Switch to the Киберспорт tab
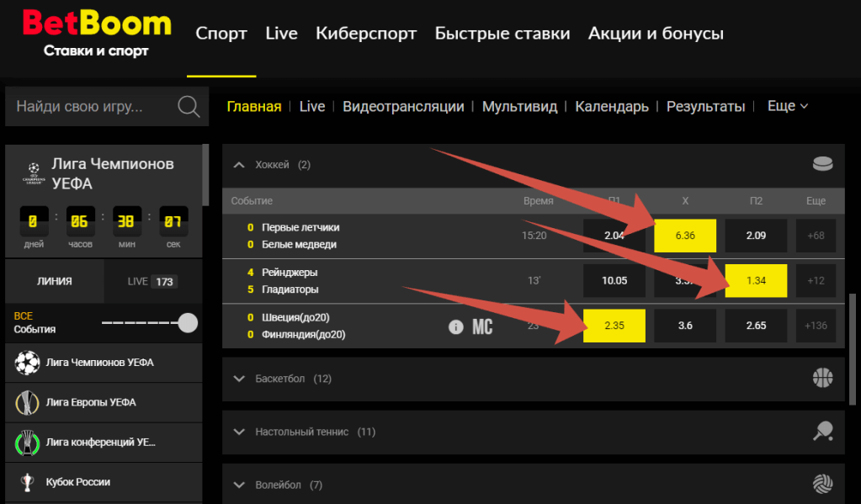Image resolution: width=861 pixels, height=504 pixels. 366,34
